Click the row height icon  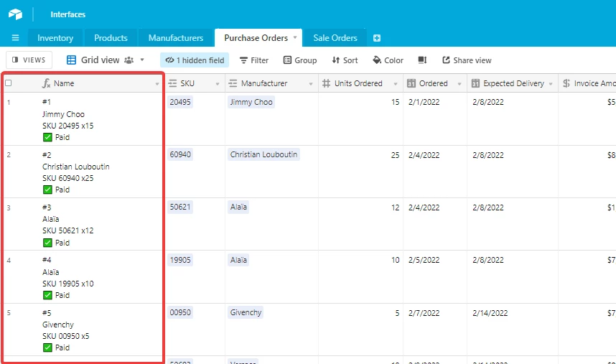click(x=422, y=60)
